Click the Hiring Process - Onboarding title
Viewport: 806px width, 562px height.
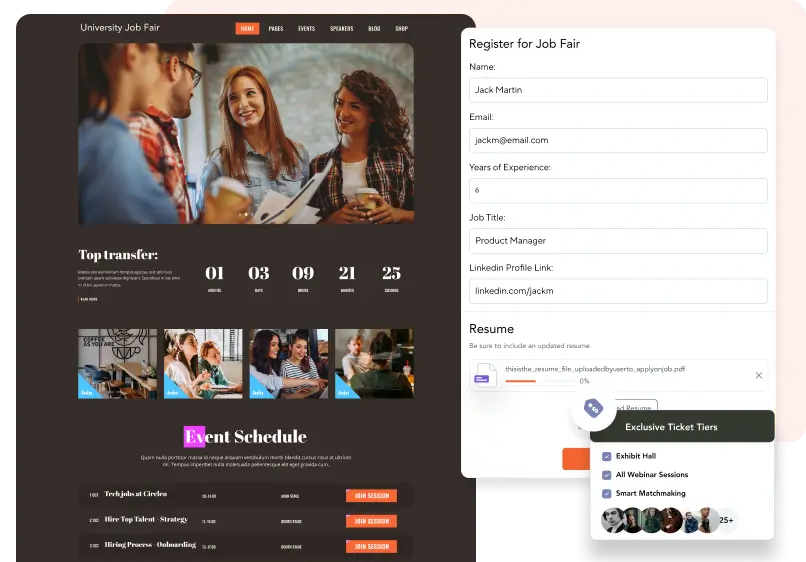[150, 544]
